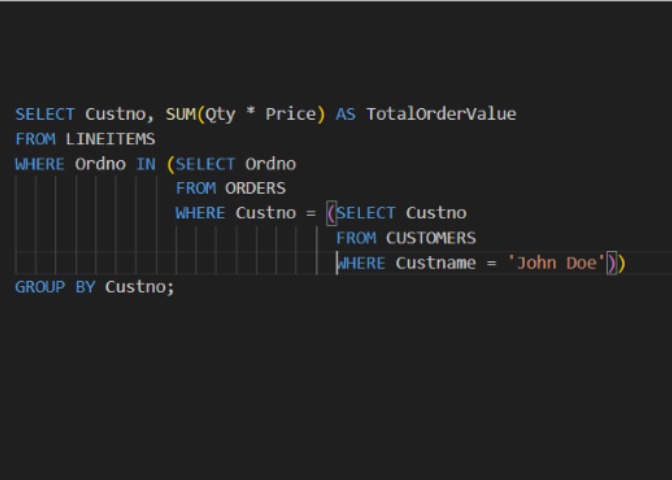Click the GROUP BY keywords

coord(55,287)
